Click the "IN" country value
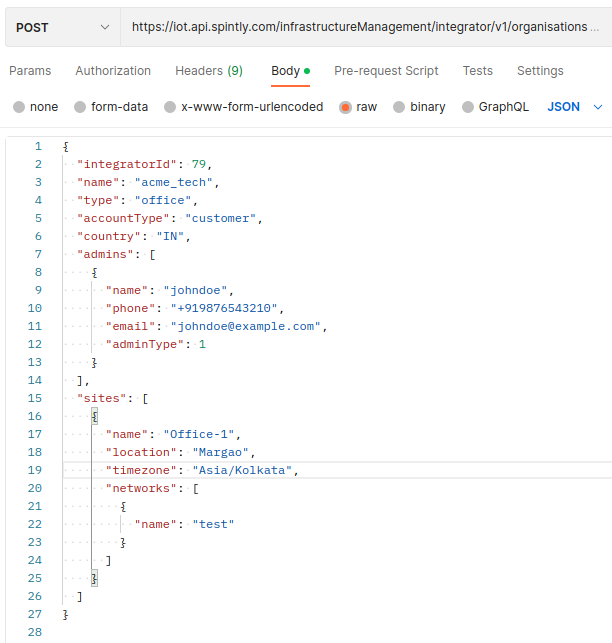Image resolution: width=612 pixels, height=643 pixels. pos(170,237)
